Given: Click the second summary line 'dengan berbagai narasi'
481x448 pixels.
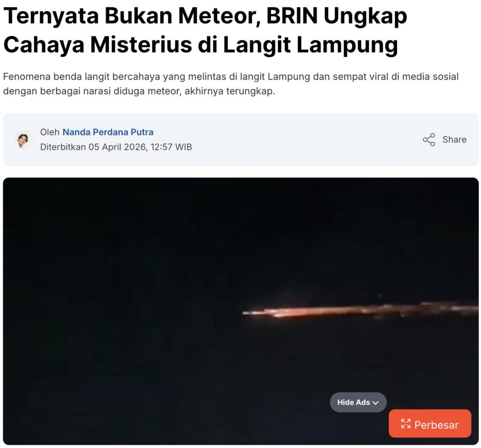Looking at the screenshot, I should [139, 92].
